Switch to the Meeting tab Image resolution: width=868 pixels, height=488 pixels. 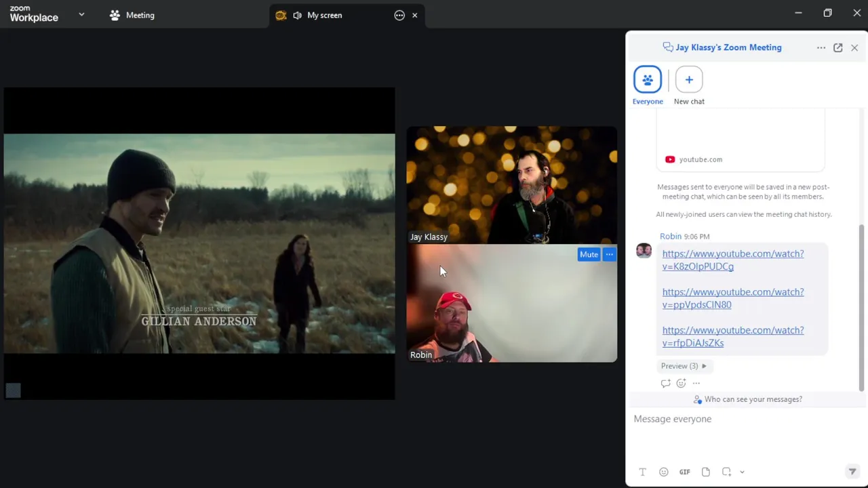[x=132, y=15]
